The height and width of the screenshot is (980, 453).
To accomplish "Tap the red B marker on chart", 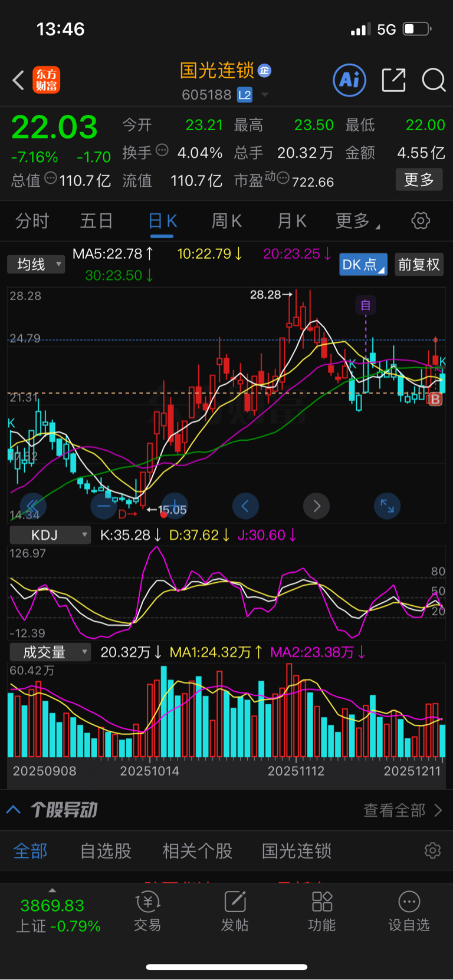I will click(435, 400).
